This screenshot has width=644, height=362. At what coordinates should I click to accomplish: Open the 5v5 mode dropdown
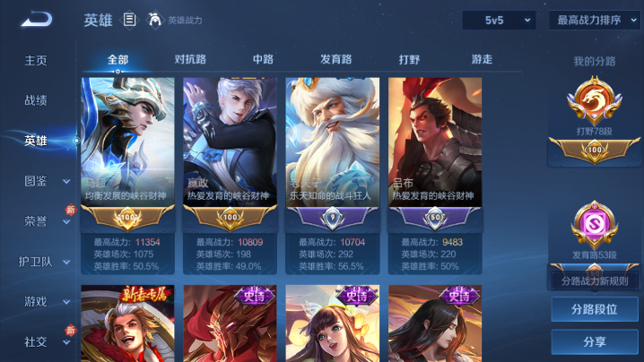pyautogui.click(x=499, y=20)
